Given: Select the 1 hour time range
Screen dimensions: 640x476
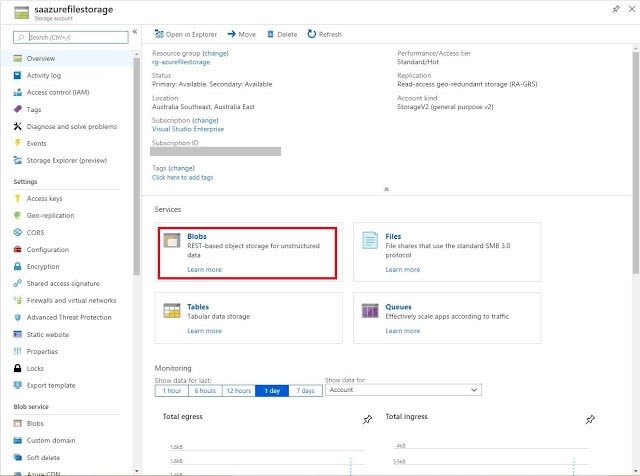Looking at the screenshot, I should (x=172, y=391).
